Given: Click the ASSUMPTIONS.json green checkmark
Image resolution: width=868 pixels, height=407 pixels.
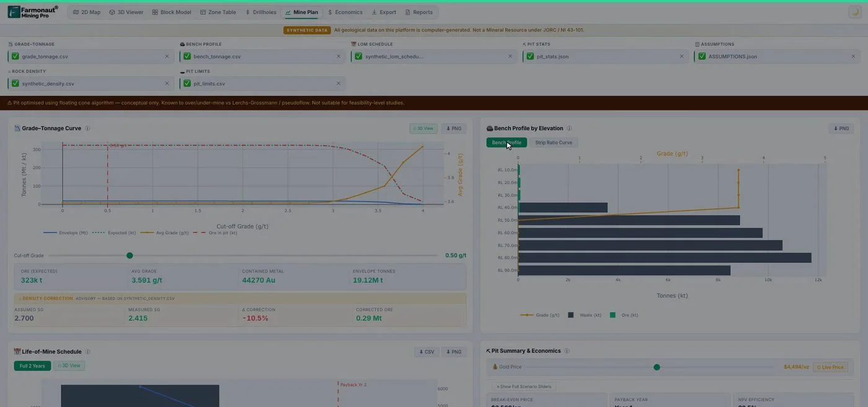Looking at the screenshot, I should (702, 56).
